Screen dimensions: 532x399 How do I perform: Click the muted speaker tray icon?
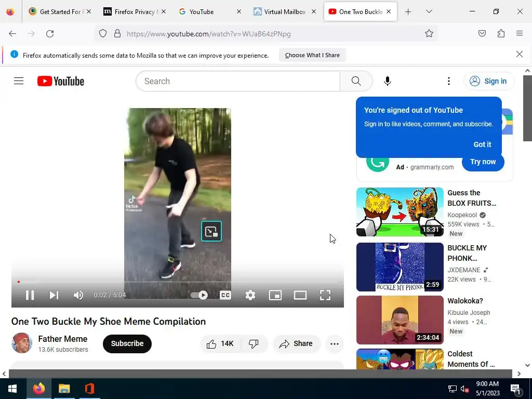(464, 389)
